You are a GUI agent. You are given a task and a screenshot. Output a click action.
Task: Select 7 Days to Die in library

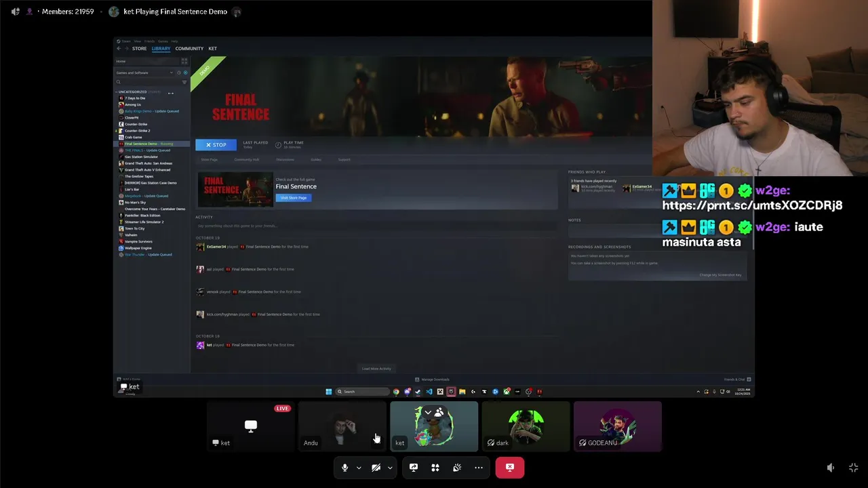coord(135,98)
